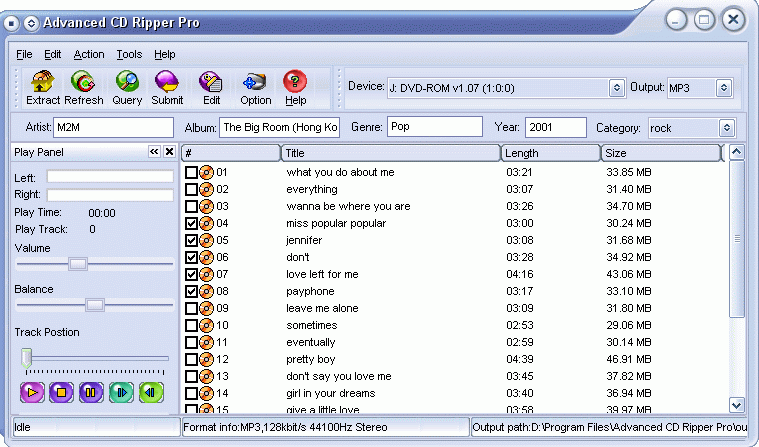Image resolution: width=759 pixels, height=447 pixels.
Task: Click the Genre field containing Pop
Action: [435, 126]
